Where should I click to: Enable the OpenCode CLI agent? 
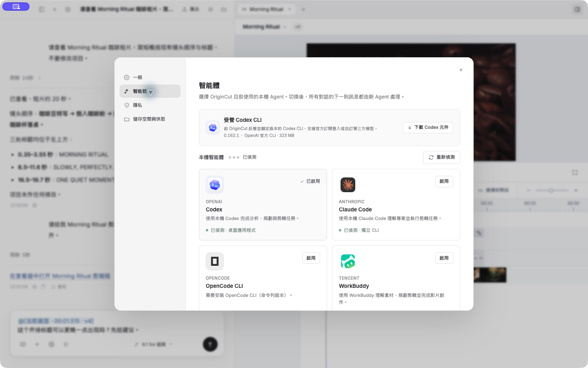point(311,258)
